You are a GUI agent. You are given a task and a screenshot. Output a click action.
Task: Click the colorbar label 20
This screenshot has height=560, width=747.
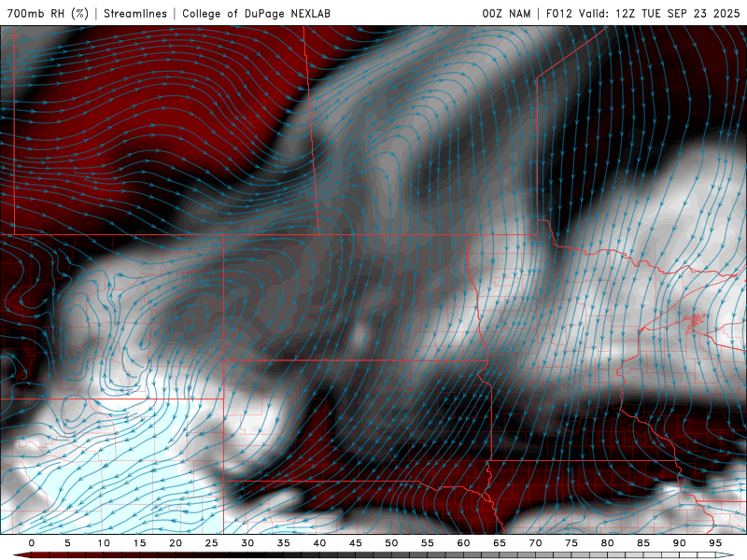(176, 543)
